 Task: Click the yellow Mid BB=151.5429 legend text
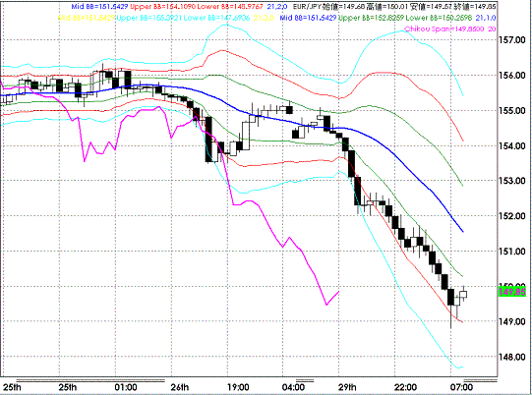[x=87, y=18]
